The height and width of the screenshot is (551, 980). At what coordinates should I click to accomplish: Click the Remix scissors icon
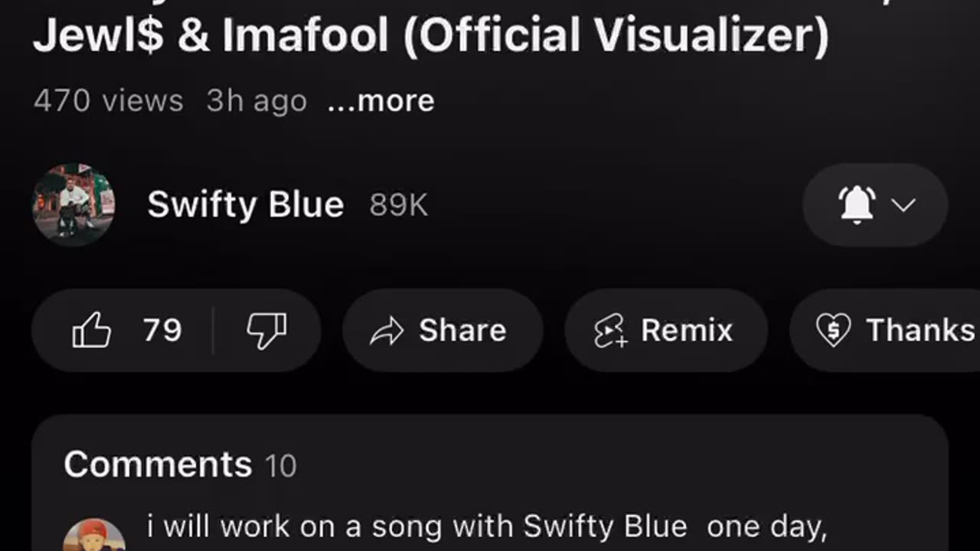click(x=611, y=331)
